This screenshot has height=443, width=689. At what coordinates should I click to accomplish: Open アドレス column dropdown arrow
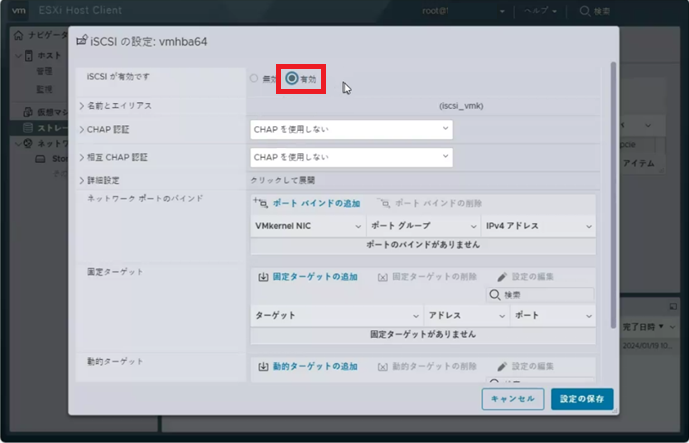click(x=502, y=316)
